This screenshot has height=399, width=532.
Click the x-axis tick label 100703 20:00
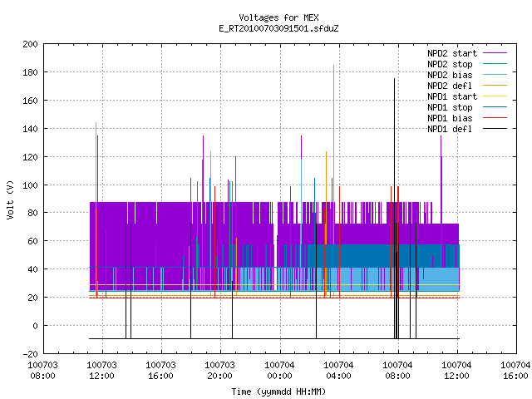pyautogui.click(x=219, y=371)
